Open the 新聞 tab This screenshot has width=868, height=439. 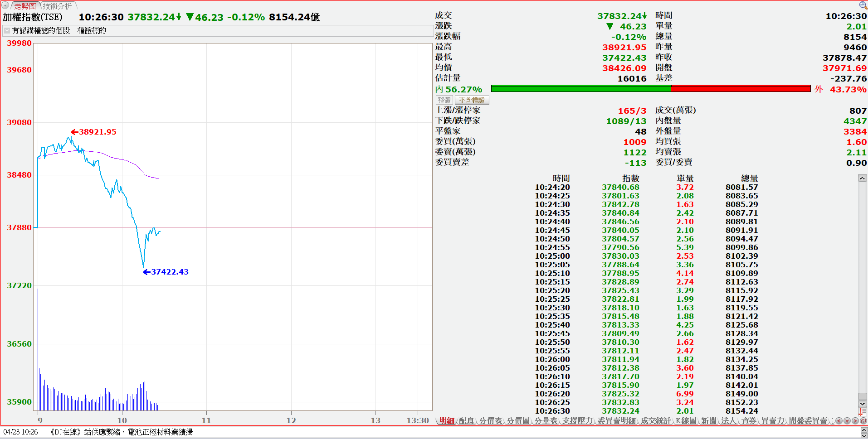coord(708,421)
